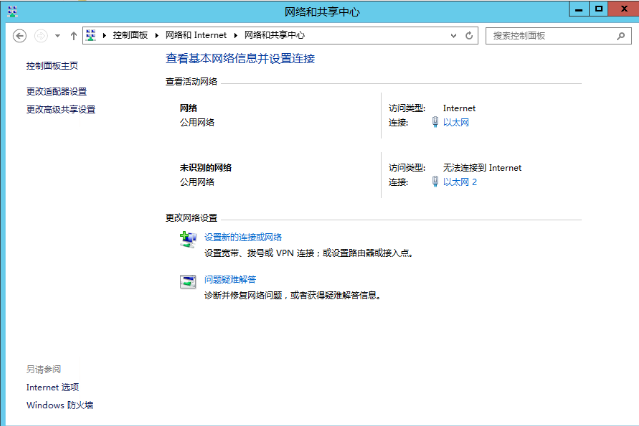
Task: Open the 以太网 connection link
Action: pos(456,123)
